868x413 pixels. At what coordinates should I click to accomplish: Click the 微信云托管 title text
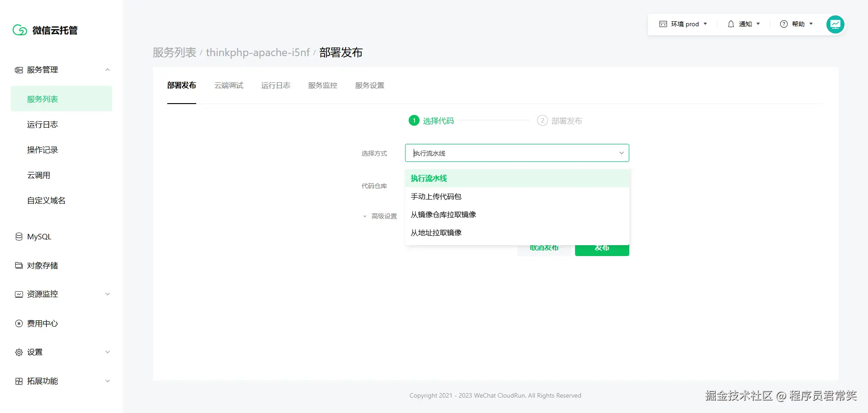click(x=55, y=30)
